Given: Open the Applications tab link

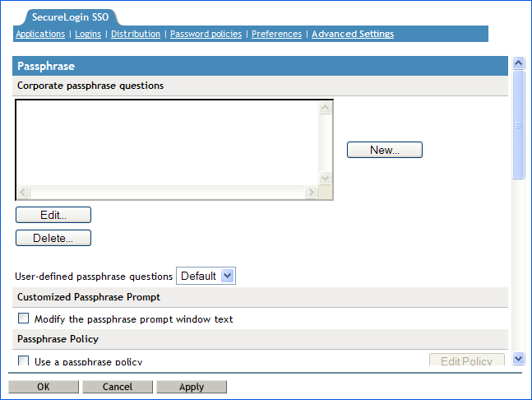Looking at the screenshot, I should pos(40,34).
